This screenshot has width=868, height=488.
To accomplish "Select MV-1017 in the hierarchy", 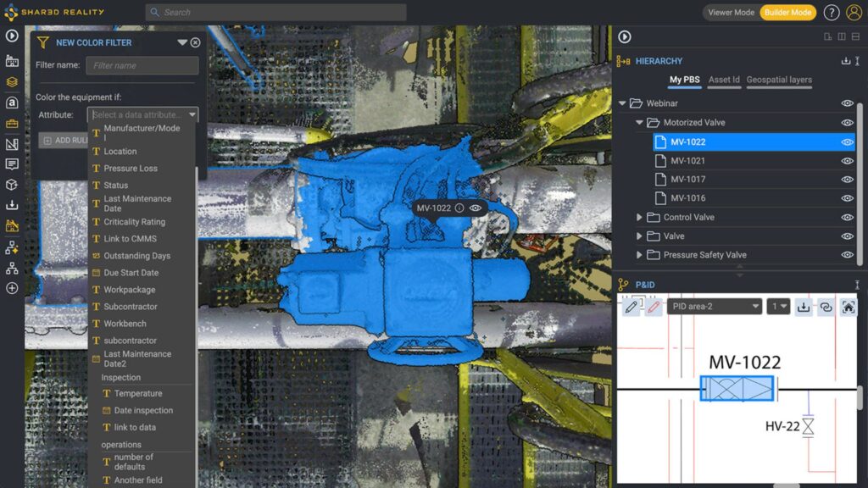I will pyautogui.click(x=687, y=180).
